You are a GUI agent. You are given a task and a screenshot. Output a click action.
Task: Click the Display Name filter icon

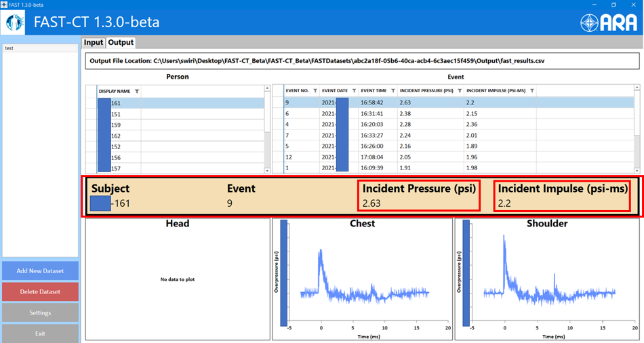(x=137, y=91)
